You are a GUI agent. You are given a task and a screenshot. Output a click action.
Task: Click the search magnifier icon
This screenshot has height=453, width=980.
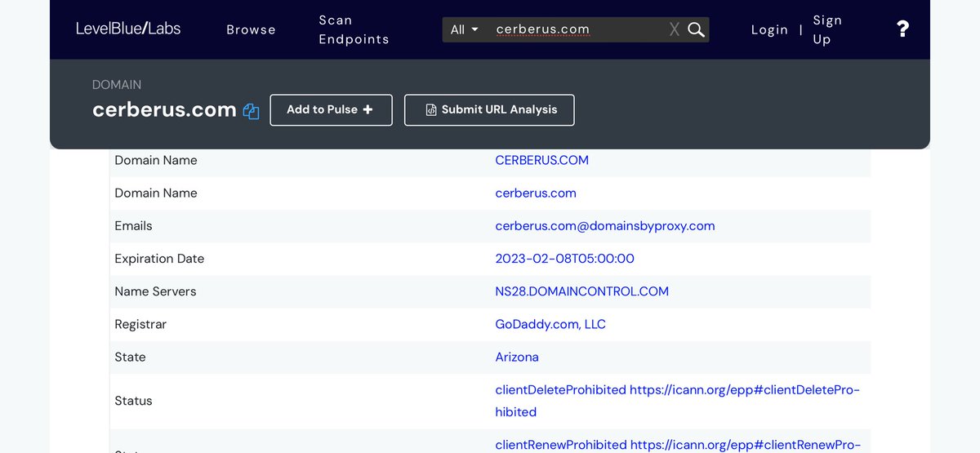[x=696, y=29]
